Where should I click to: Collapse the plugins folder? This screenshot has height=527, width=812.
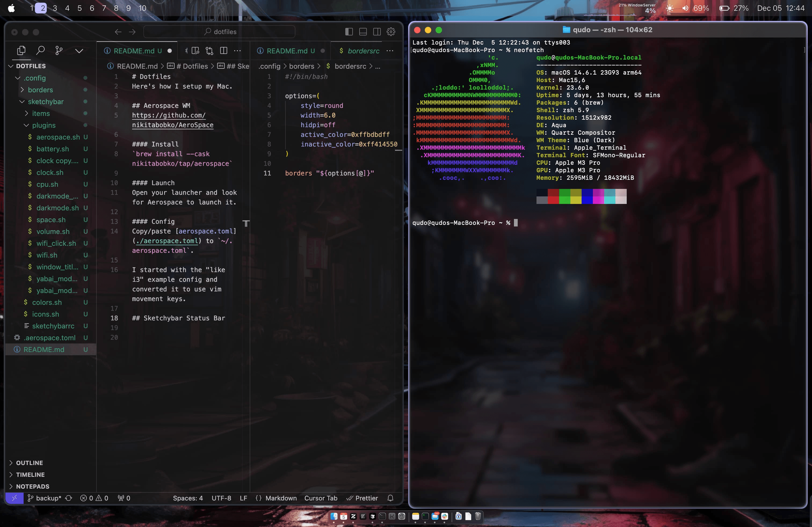click(44, 125)
